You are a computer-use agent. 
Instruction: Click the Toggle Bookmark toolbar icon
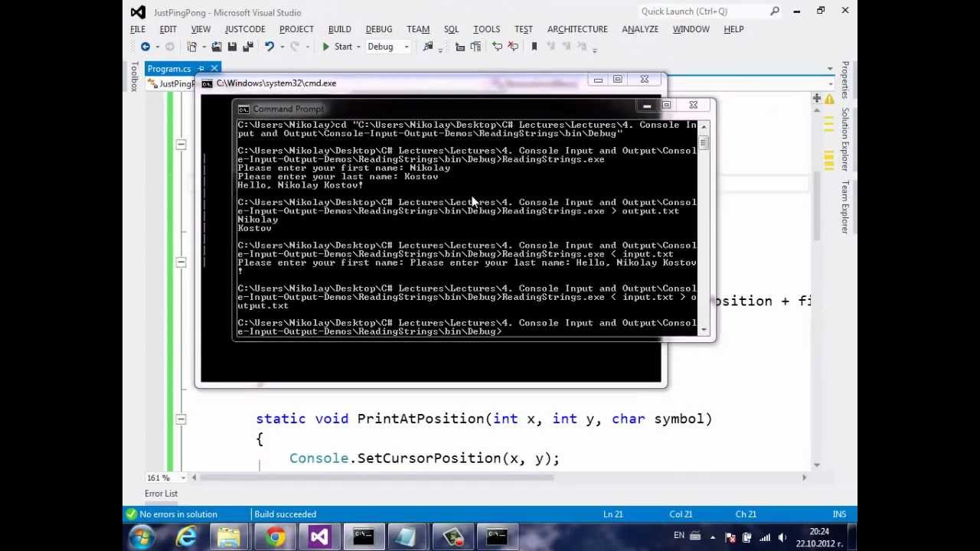coord(534,47)
